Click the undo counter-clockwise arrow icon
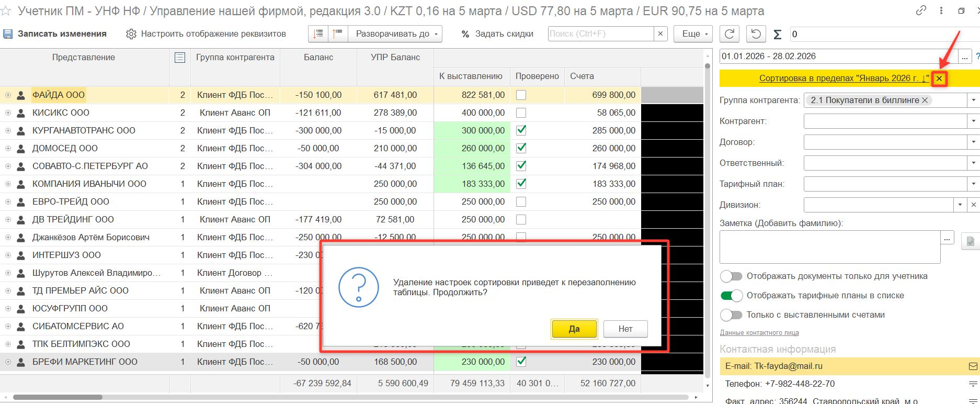980x404 pixels. [756, 34]
